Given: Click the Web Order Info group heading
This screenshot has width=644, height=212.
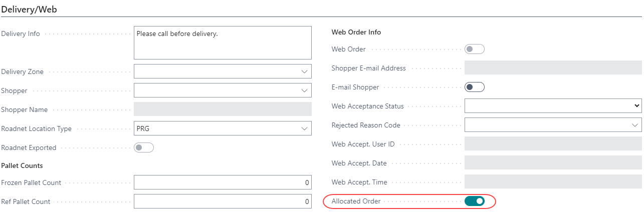Looking at the screenshot, I should tap(356, 32).
